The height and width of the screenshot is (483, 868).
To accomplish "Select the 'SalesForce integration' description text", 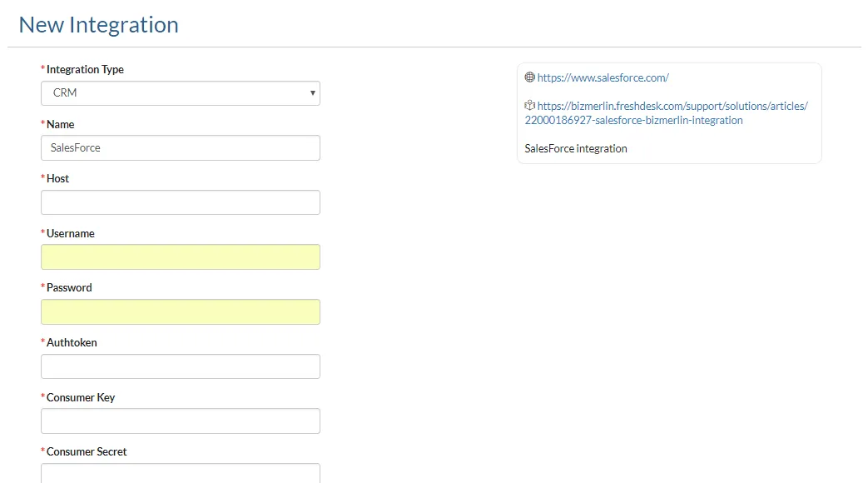I will (x=576, y=148).
